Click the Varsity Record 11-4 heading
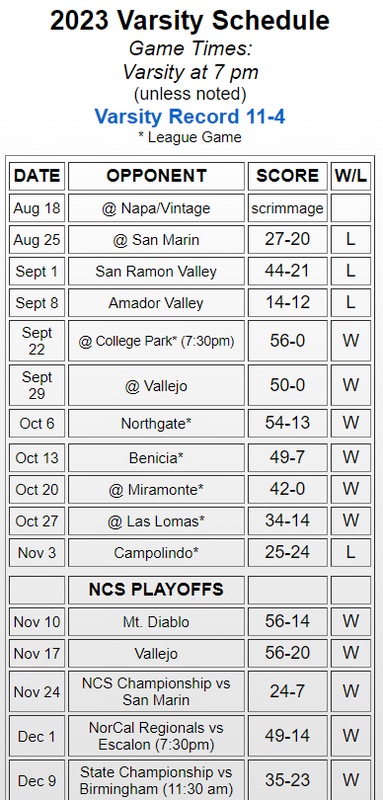This screenshot has width=383, height=800. [190, 116]
